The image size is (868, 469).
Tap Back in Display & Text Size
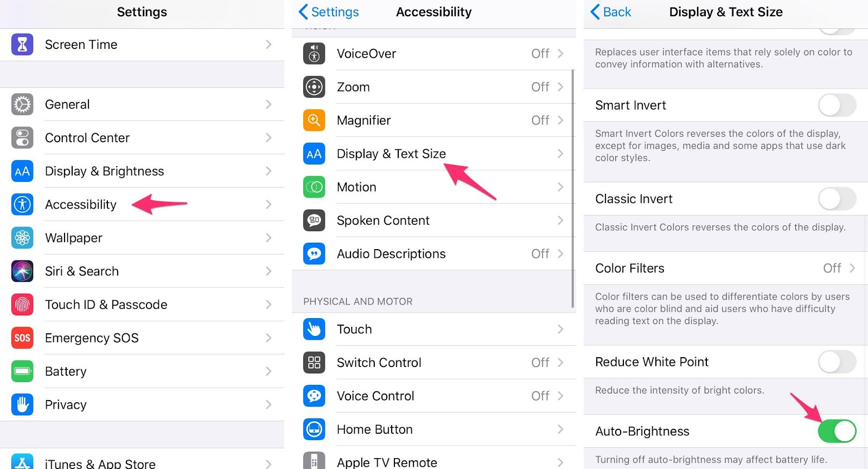[x=611, y=12]
